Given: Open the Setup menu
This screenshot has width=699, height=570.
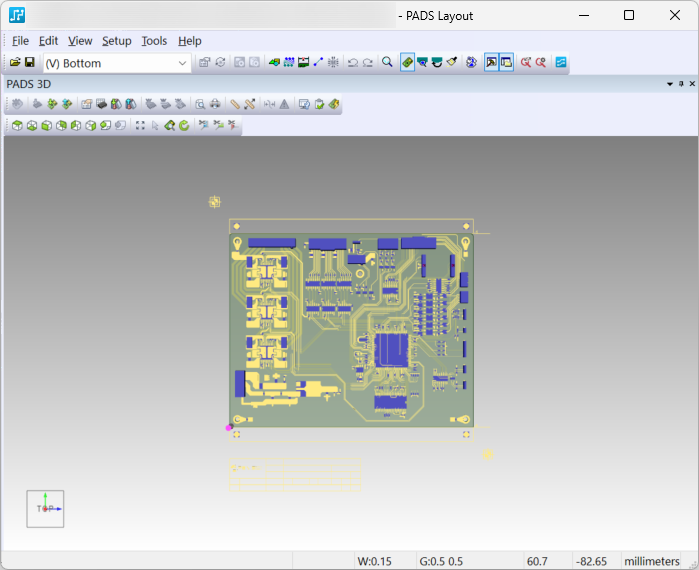Looking at the screenshot, I should coord(116,41).
